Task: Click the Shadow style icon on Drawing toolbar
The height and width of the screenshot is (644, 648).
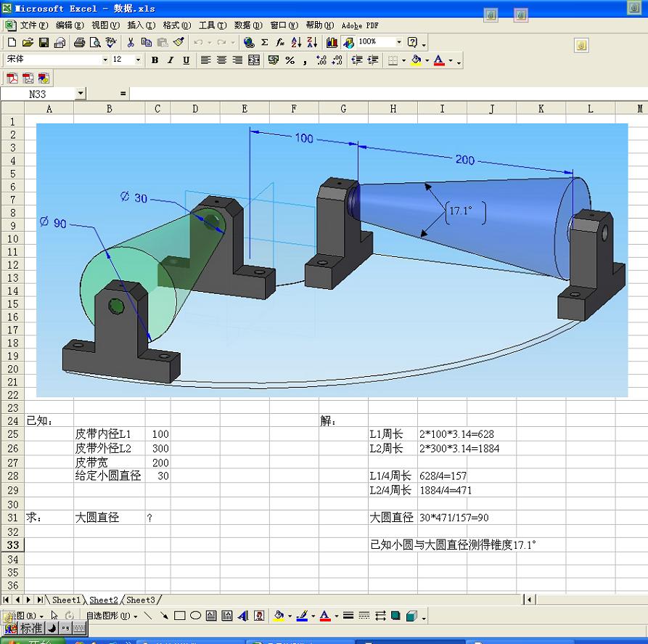Action: pyautogui.click(x=396, y=616)
